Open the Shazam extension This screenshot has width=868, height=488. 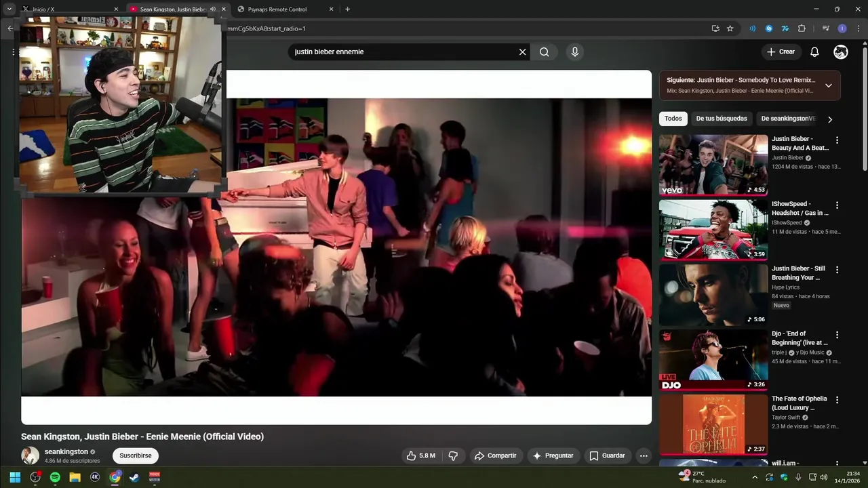[768, 28]
